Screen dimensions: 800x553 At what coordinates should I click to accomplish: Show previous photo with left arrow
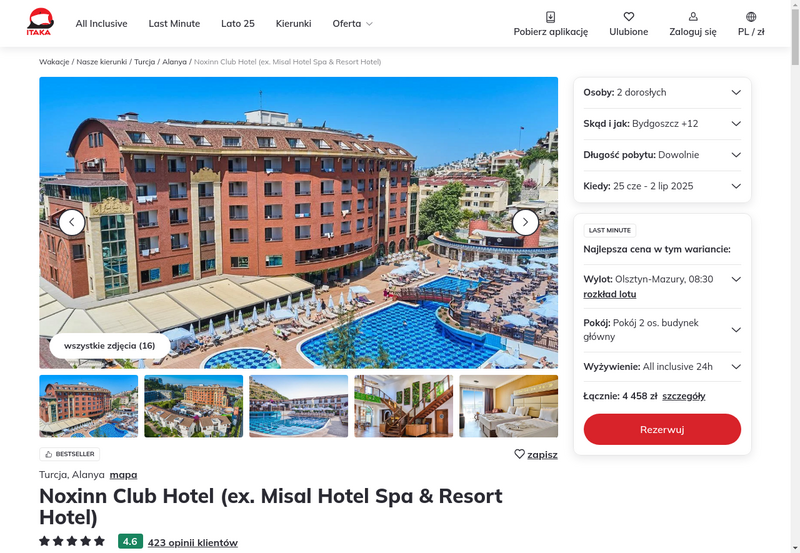[72, 222]
